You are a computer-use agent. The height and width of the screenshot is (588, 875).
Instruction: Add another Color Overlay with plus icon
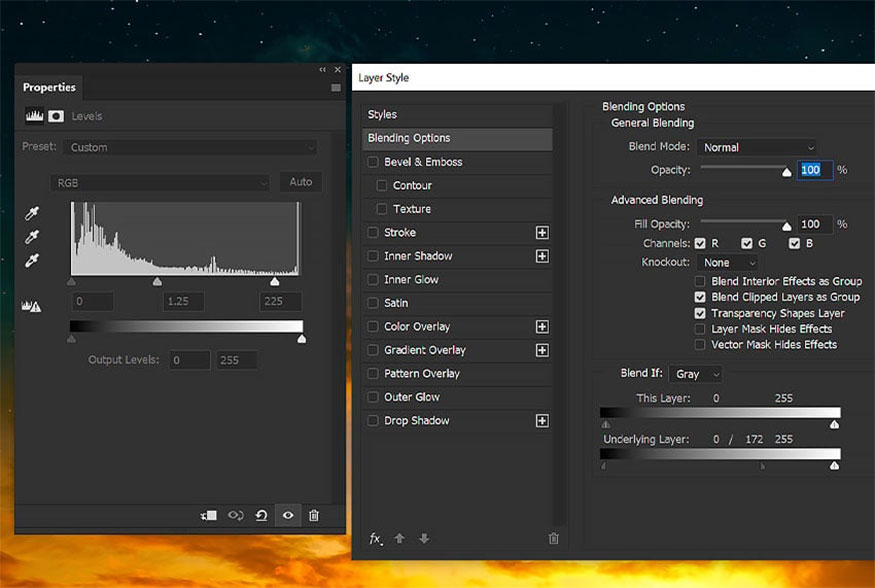click(x=542, y=327)
